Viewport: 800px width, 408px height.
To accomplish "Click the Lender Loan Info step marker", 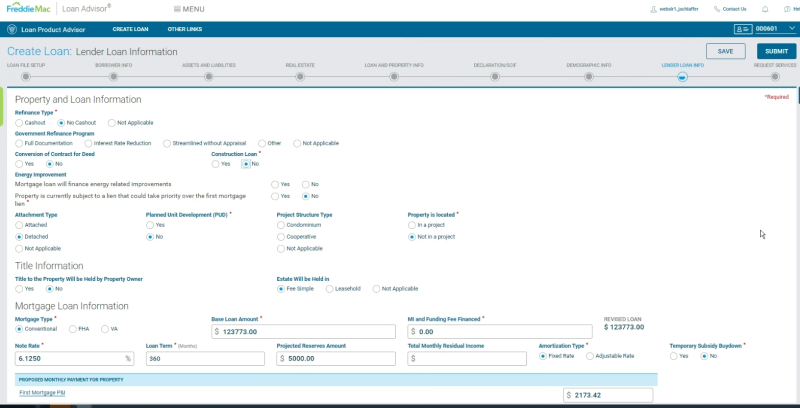I will pos(682,76).
